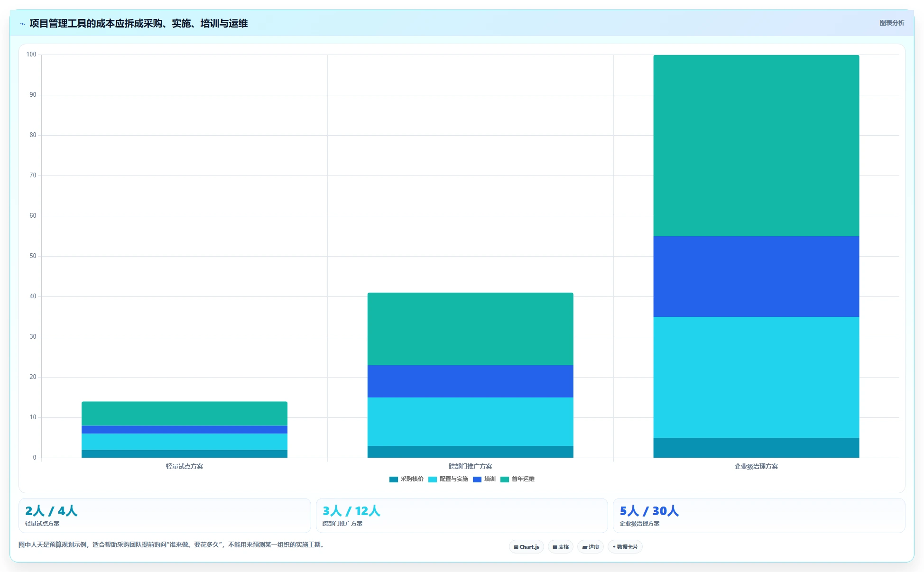Open the 5人 / 30人 企业级治理方案 card
The image size is (924, 572).
tap(759, 516)
